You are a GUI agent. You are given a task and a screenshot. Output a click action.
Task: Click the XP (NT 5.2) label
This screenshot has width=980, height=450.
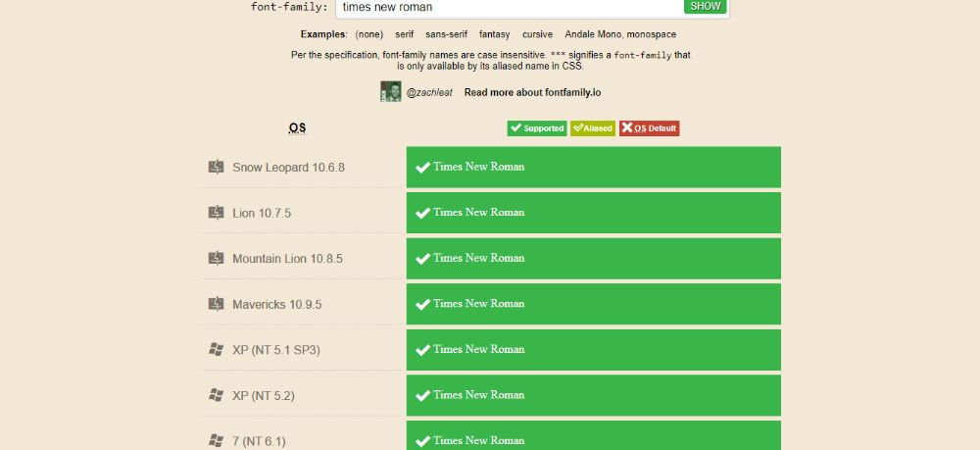point(263,396)
